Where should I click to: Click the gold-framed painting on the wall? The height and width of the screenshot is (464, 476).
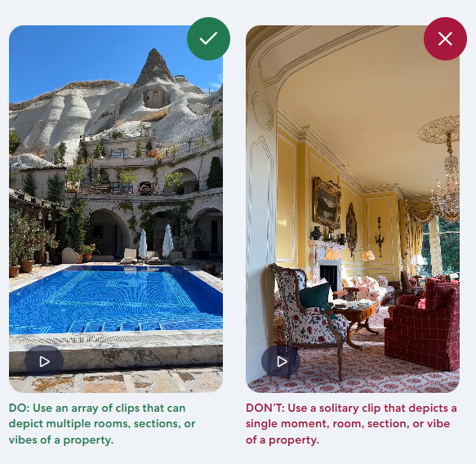click(x=327, y=203)
